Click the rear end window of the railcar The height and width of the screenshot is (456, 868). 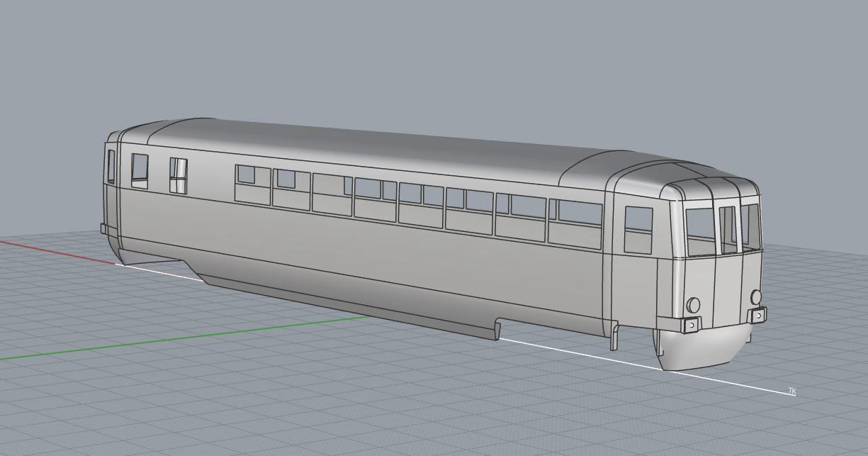[x=111, y=167]
